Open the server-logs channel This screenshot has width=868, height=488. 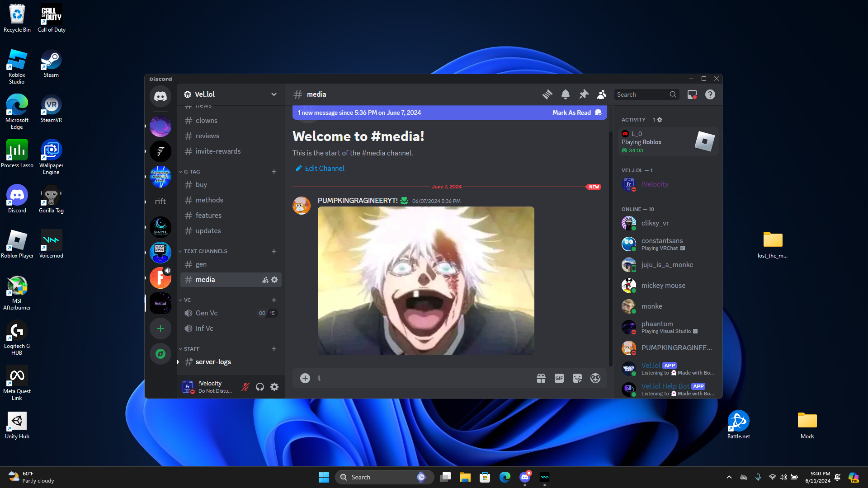point(213,362)
